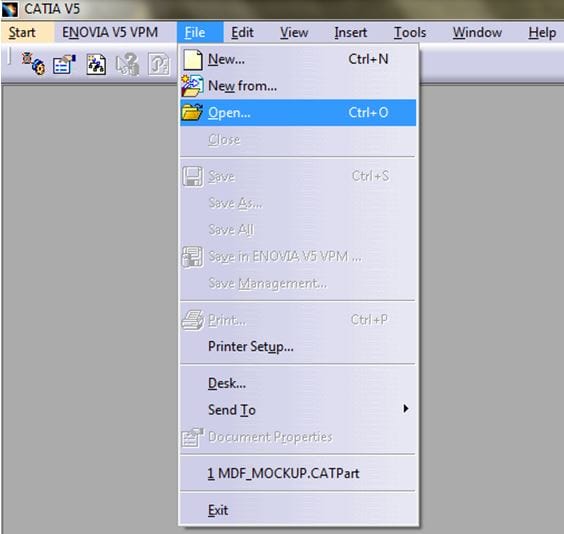
Task: Click the greyed Save menu entry
Action: click(x=298, y=176)
